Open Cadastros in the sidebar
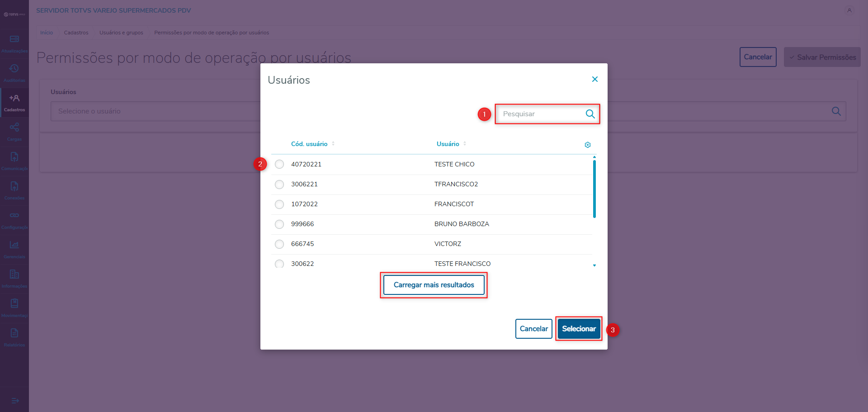868x412 pixels. point(14,103)
